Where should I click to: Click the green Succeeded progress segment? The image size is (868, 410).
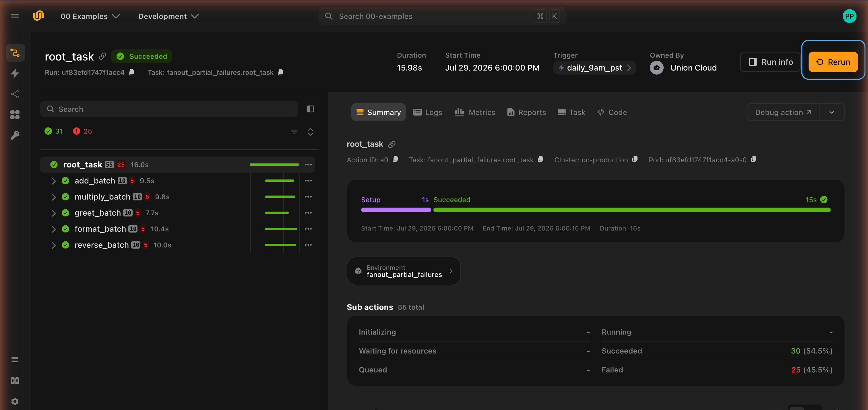click(631, 210)
